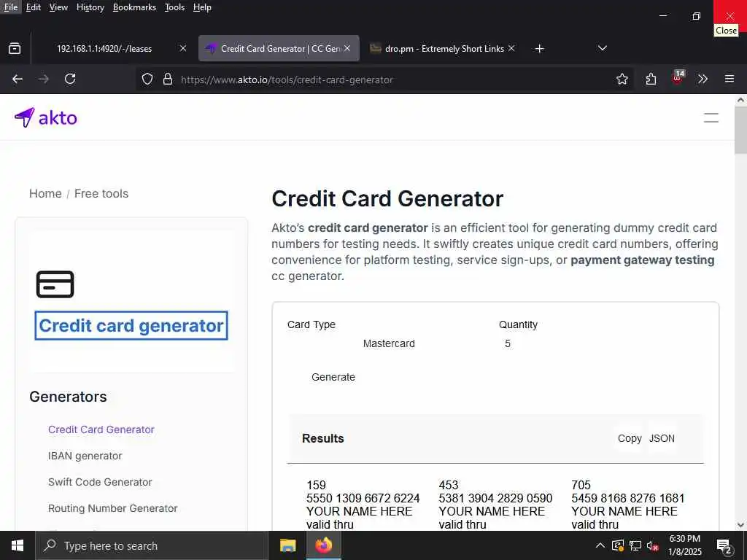Image resolution: width=747 pixels, height=560 pixels.
Task: Close the dro.pm tab
Action: click(x=511, y=49)
